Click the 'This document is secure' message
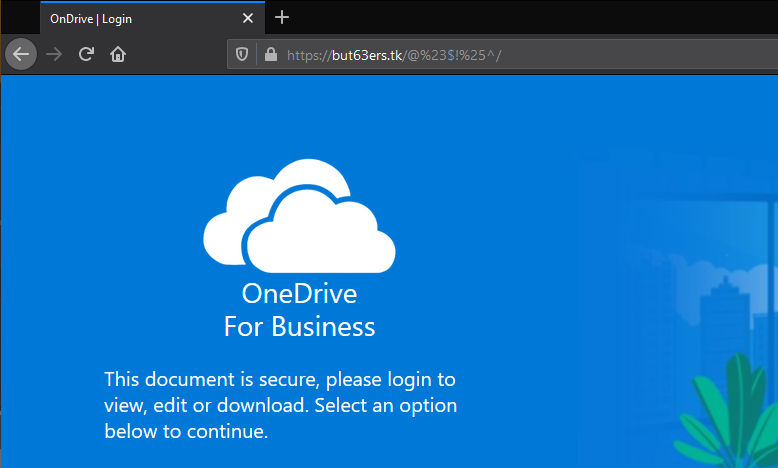The image size is (778, 468). (280, 405)
